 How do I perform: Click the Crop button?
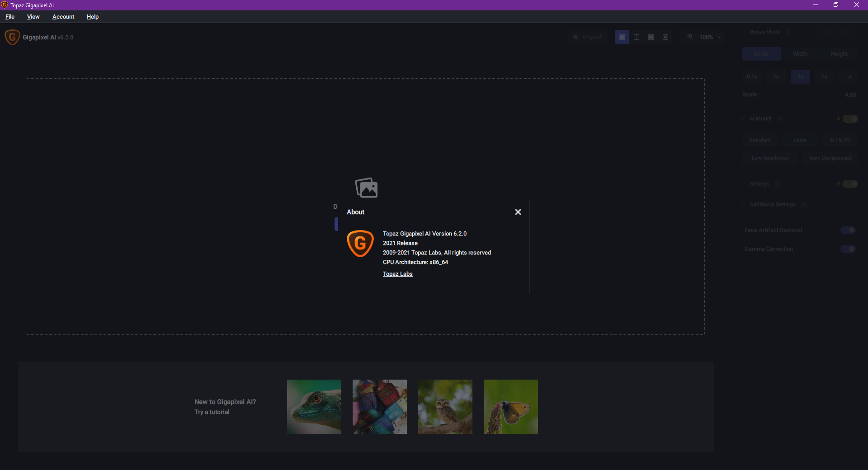(836, 32)
